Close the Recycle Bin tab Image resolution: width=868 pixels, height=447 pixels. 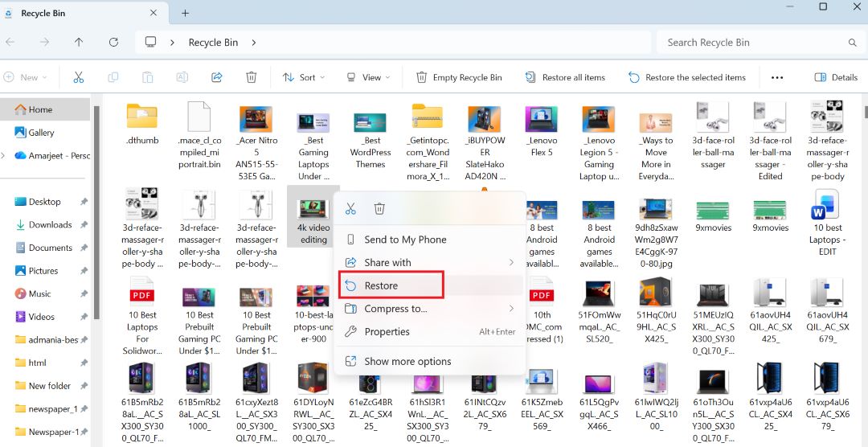(154, 13)
